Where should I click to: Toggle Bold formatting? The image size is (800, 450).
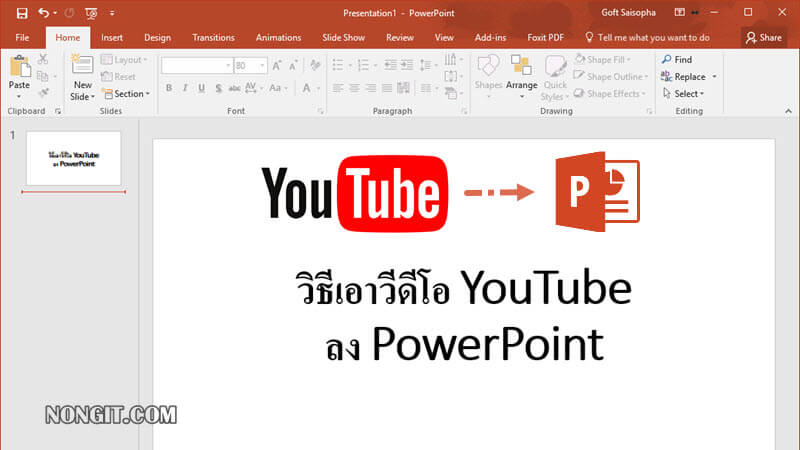169,88
